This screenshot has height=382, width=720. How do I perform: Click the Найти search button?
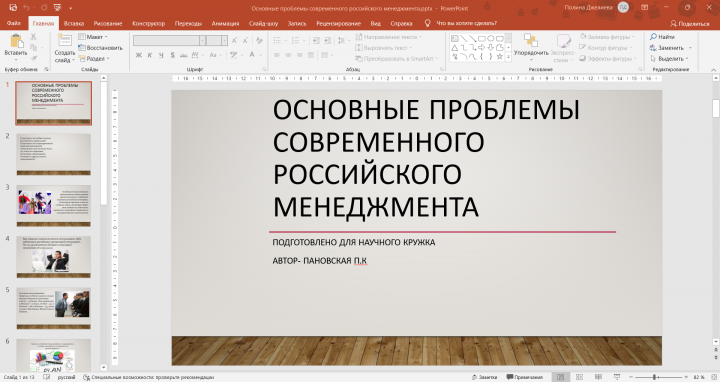click(x=662, y=37)
